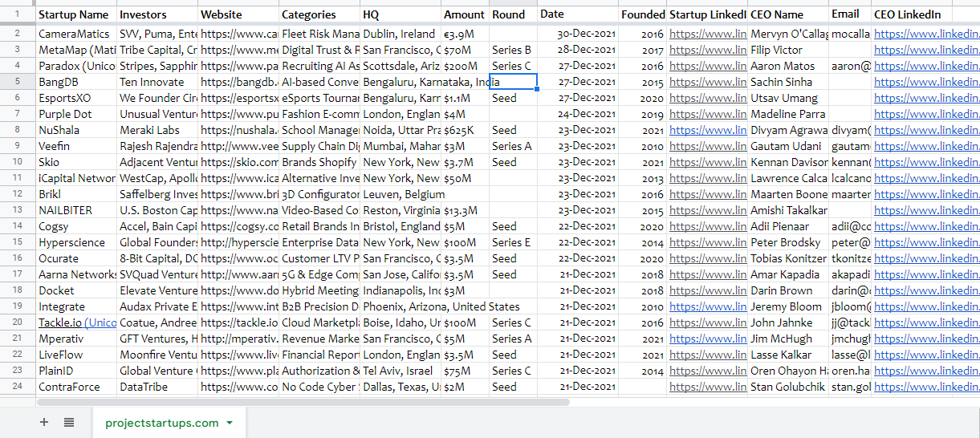Select the Startup Name header cell
The width and height of the screenshot is (980, 438).
pos(76,14)
